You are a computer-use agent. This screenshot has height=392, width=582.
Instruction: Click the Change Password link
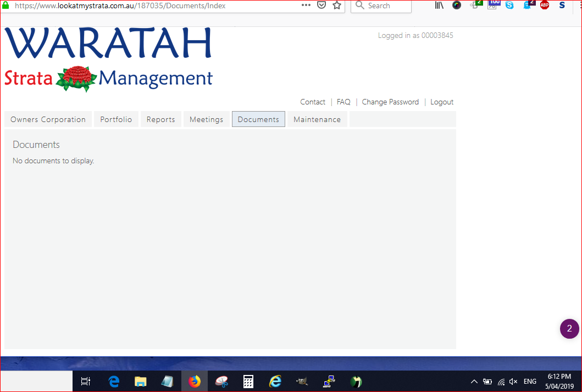[x=390, y=102]
